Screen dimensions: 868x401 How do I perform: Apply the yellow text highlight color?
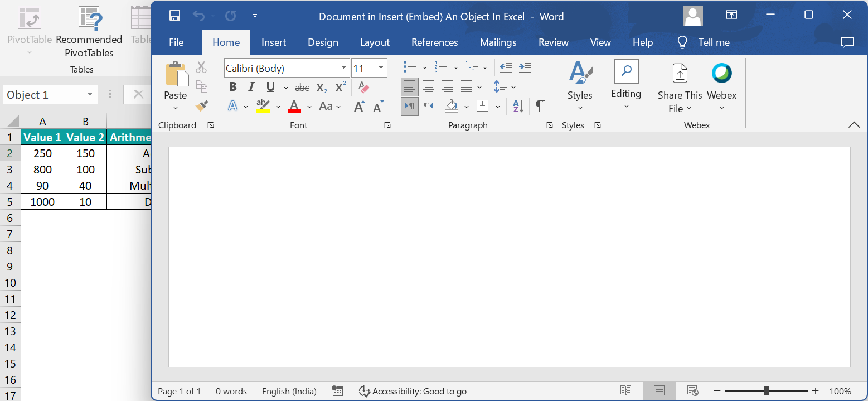(x=263, y=106)
